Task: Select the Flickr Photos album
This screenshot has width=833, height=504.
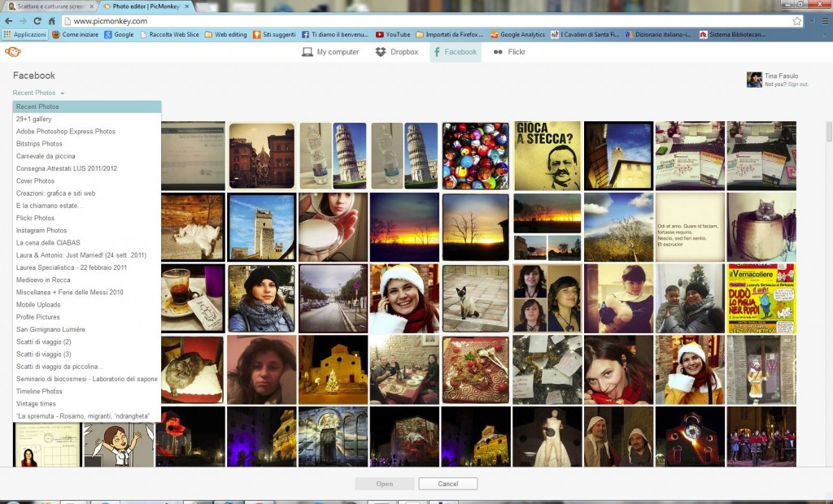Action: [86, 219]
